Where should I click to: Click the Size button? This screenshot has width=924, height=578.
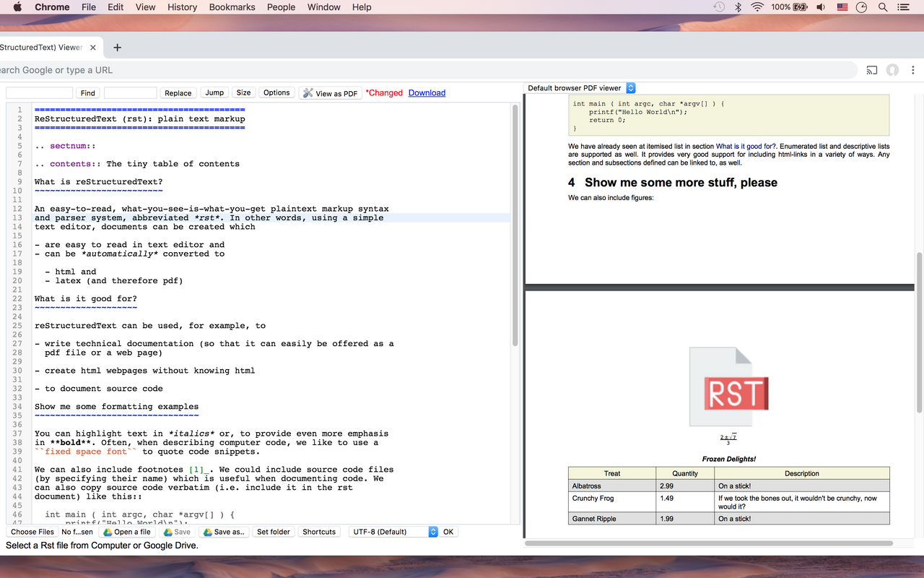(244, 92)
